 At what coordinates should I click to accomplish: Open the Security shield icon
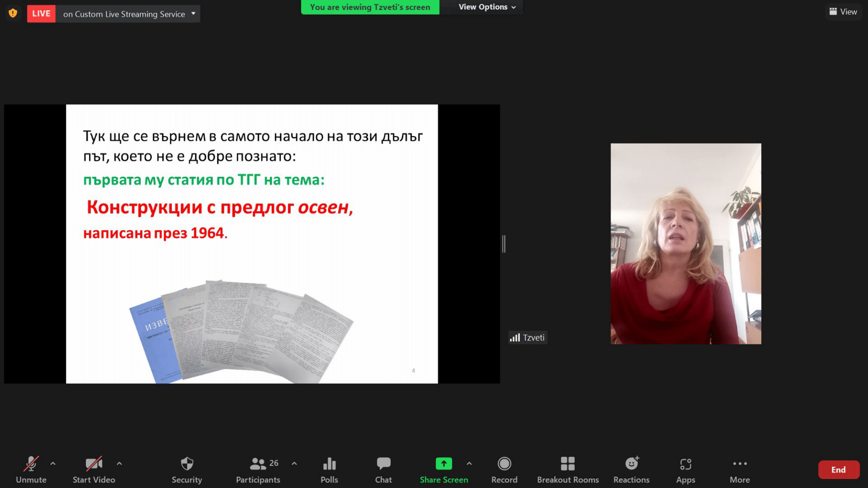point(187,464)
